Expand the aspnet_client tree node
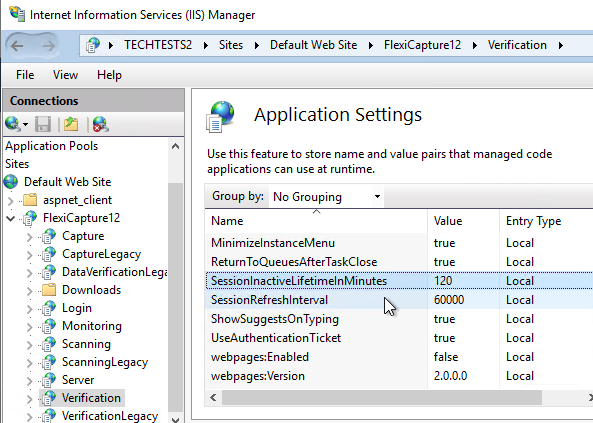 click(x=11, y=201)
